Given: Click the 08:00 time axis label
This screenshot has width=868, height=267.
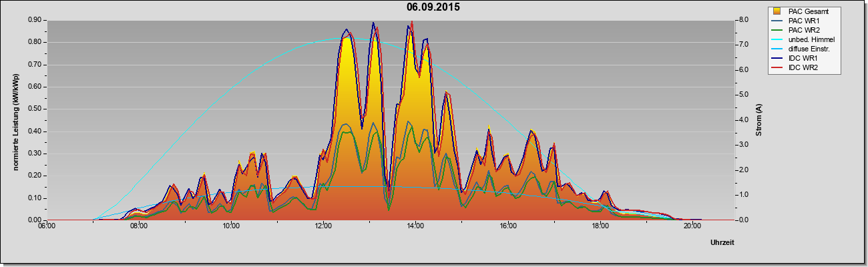Looking at the screenshot, I should pyautogui.click(x=139, y=226).
